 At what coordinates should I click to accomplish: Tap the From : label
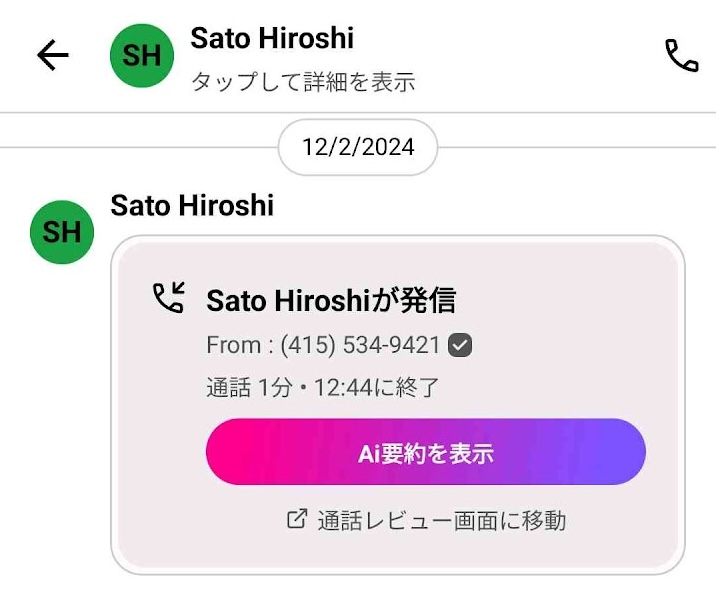240,345
